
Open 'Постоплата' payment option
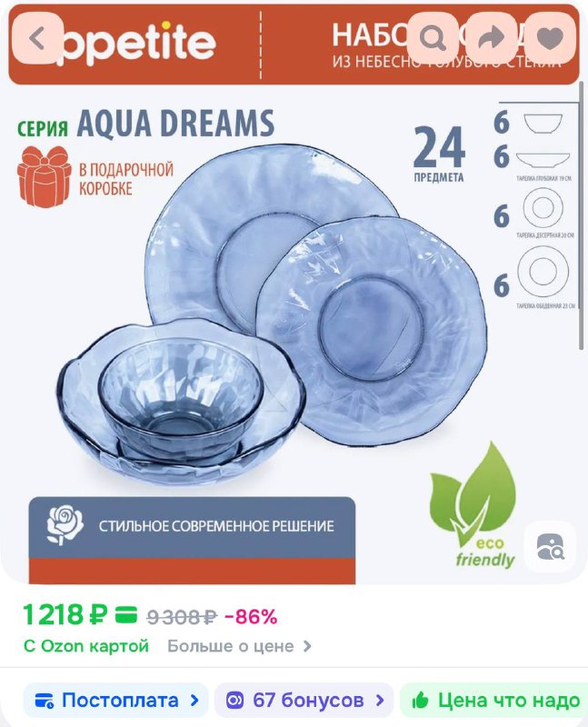[x=116, y=700]
